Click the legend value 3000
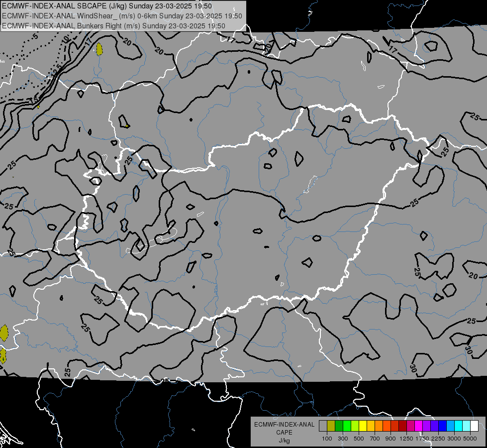This screenshot has width=487, height=448. (x=454, y=439)
